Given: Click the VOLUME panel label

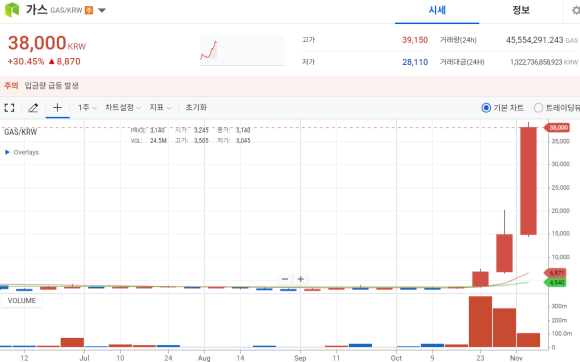Looking at the screenshot, I should pos(22,301).
